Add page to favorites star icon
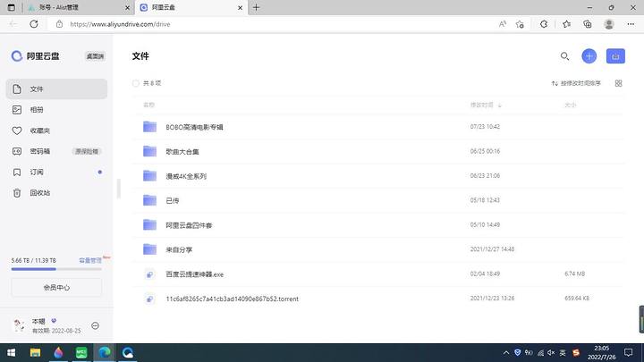The width and height of the screenshot is (644, 362). pos(520,24)
